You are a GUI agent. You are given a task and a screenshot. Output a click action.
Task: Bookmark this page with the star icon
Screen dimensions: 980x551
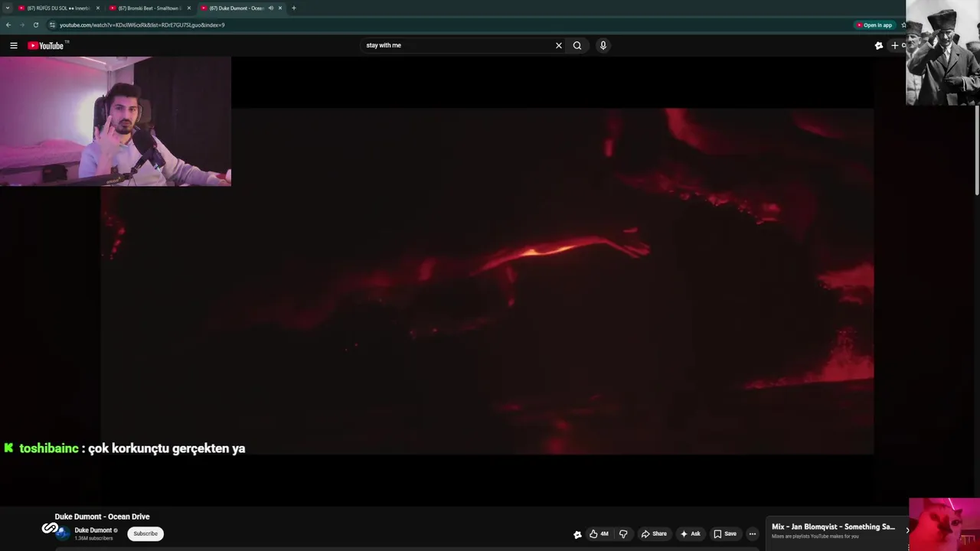903,24
